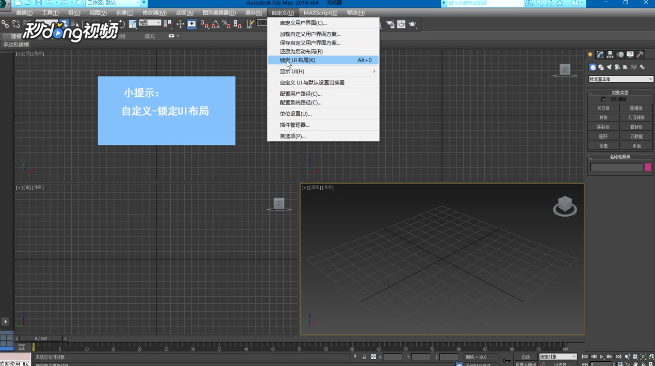Screen dimensions: 655x366
Task: Expand the 显示 UI(H) submenu
Action: click(323, 71)
